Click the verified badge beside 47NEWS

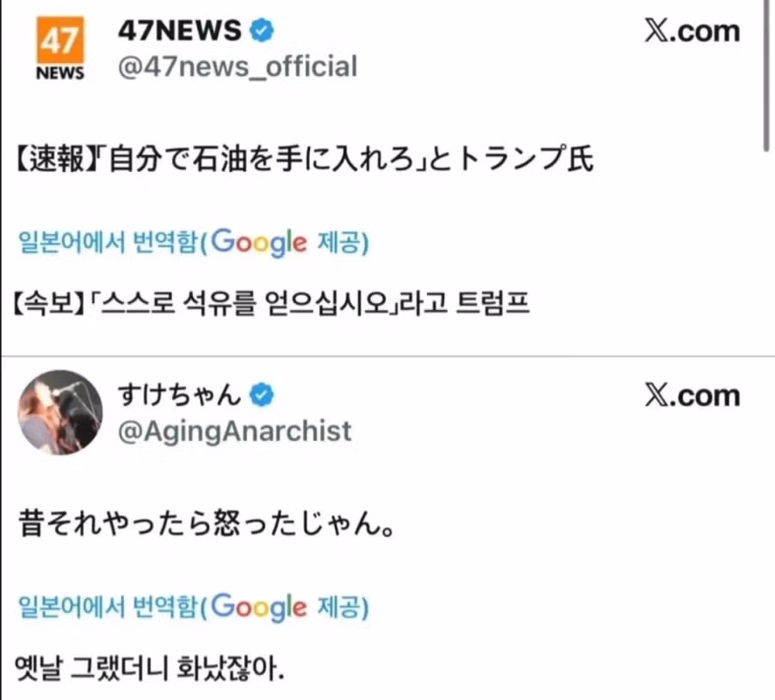(x=262, y=31)
